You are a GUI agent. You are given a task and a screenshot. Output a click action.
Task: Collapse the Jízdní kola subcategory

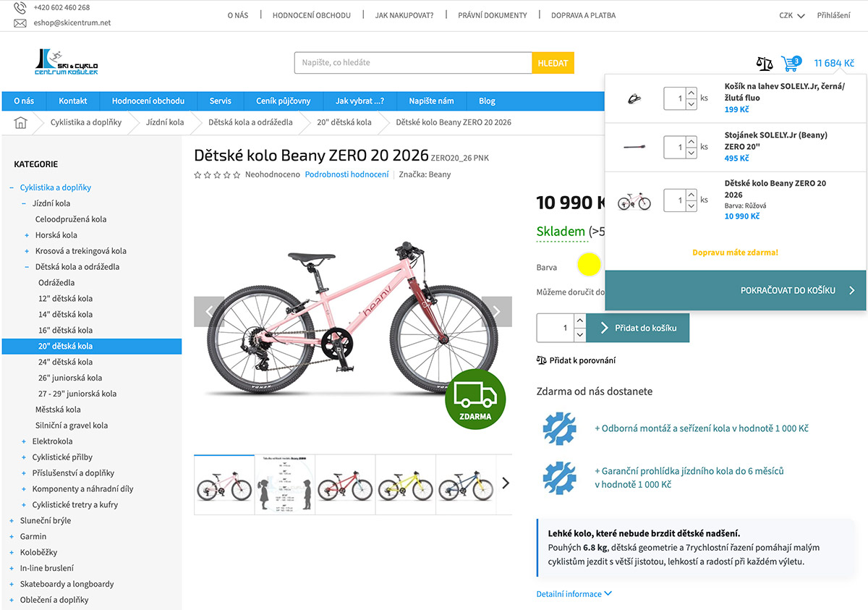24,203
